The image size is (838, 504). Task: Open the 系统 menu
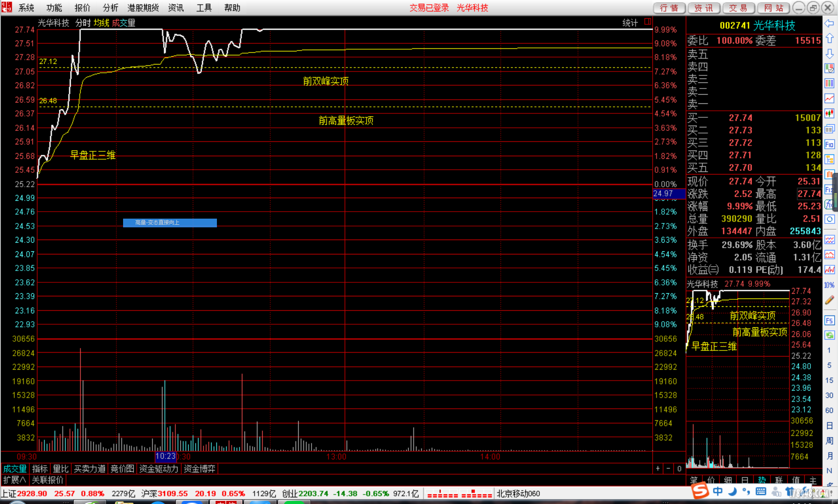click(26, 7)
